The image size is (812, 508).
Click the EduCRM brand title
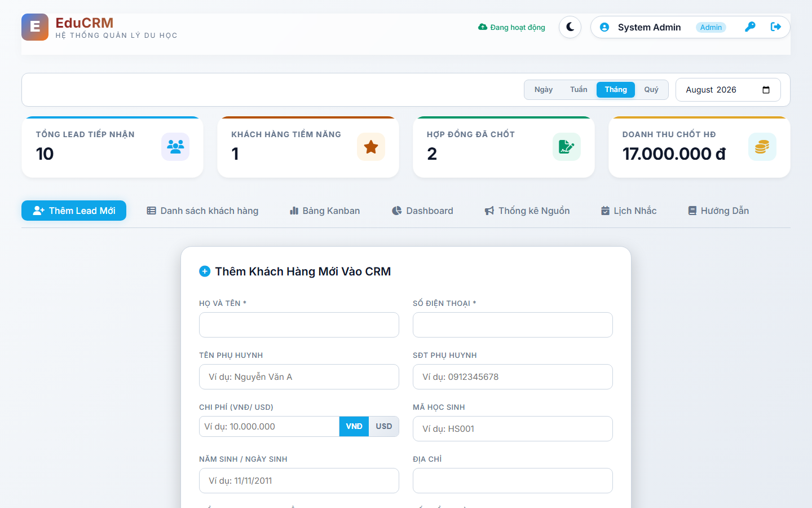pos(85,23)
